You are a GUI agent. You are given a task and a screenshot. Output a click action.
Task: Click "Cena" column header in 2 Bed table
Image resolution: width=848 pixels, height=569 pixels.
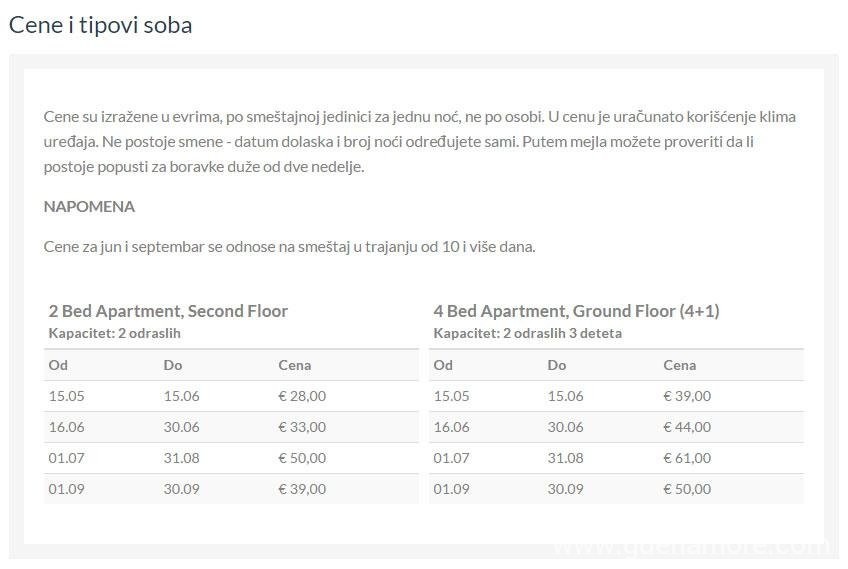[x=294, y=365]
